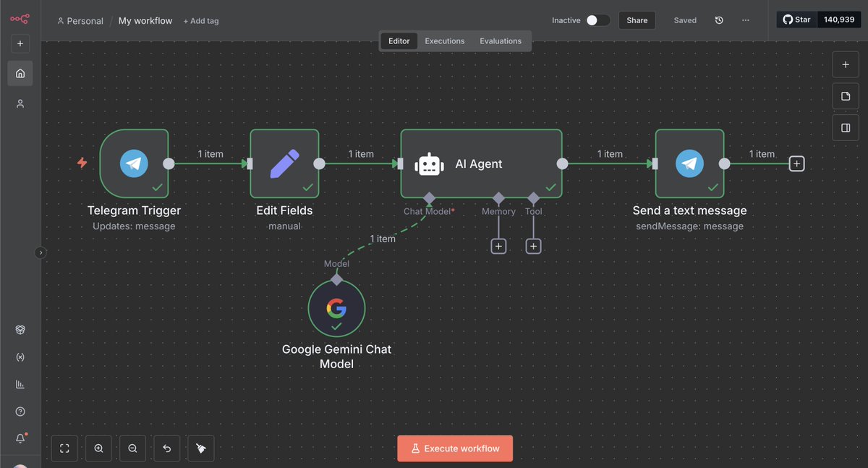Click the n8n logo icon
868x468 pixels.
(20, 18)
